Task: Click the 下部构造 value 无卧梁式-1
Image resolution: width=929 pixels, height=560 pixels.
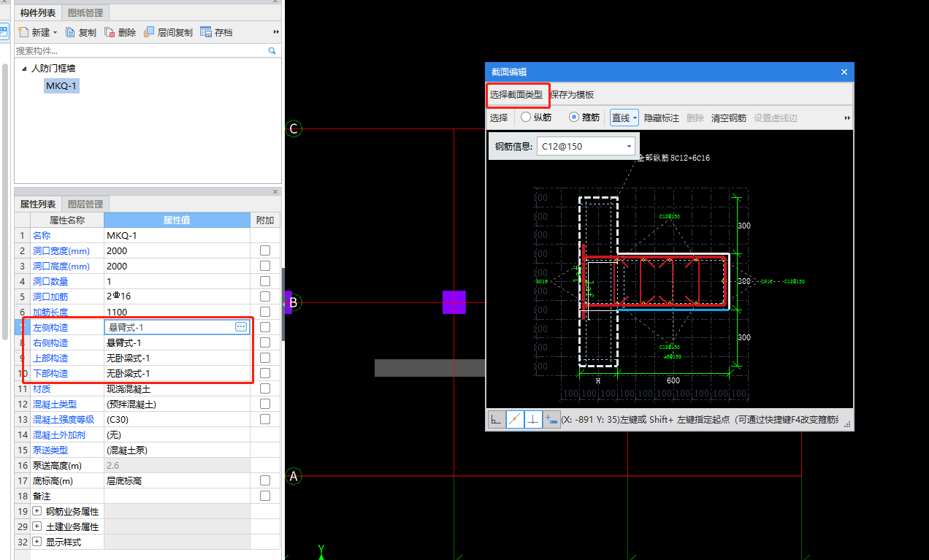Action: tap(177, 373)
